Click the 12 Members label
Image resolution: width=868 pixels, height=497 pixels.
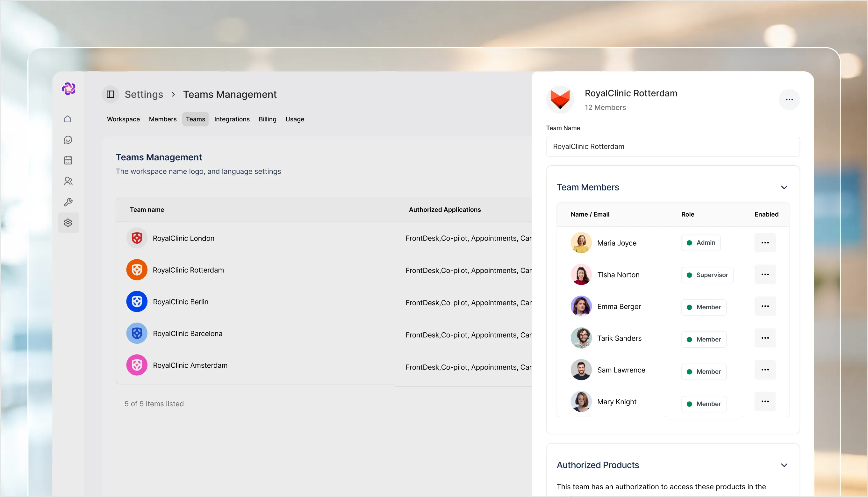[x=605, y=108]
